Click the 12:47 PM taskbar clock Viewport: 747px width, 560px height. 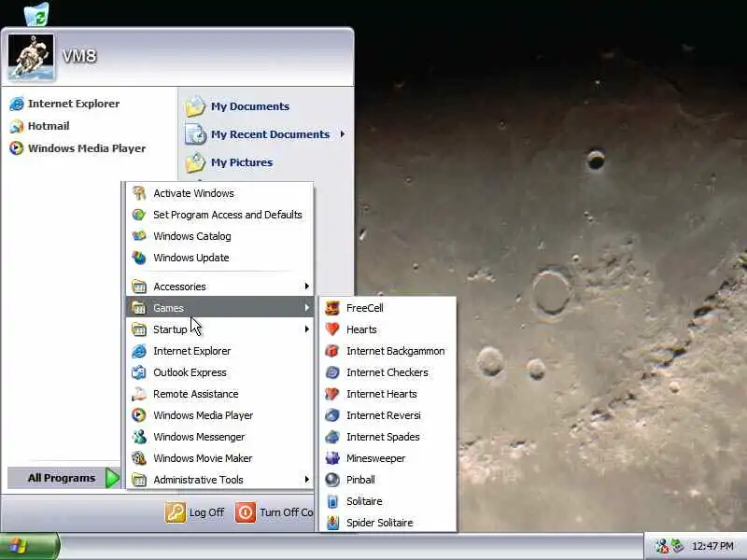(x=712, y=546)
